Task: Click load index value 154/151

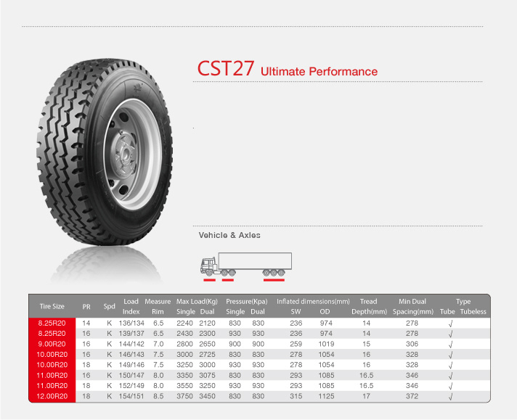Action: click(x=131, y=396)
